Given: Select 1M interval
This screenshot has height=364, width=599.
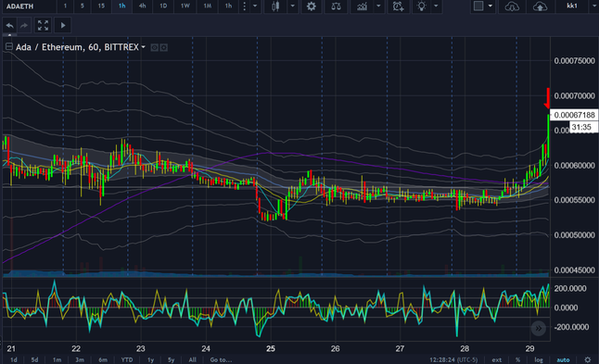Looking at the screenshot, I should [207, 6].
